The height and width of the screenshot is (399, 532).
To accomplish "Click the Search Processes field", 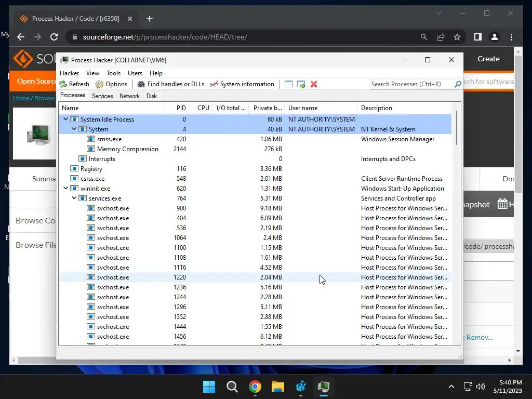I will pos(412,84).
